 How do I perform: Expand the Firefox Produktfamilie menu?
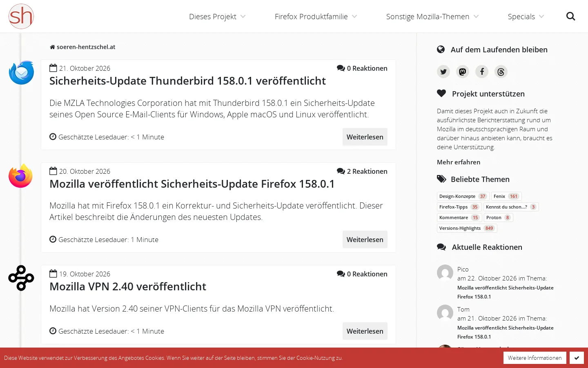316,16
